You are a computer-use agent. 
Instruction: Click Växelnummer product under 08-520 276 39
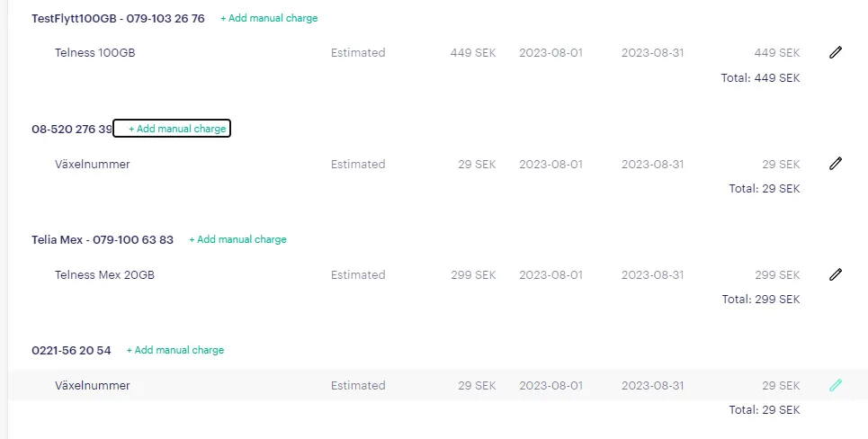[x=93, y=164]
